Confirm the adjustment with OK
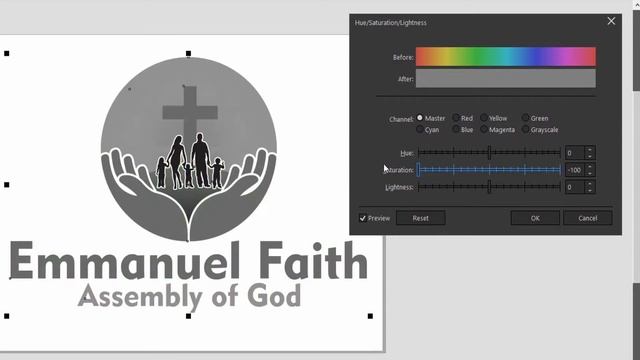This screenshot has height=360, width=640. pos(535,218)
